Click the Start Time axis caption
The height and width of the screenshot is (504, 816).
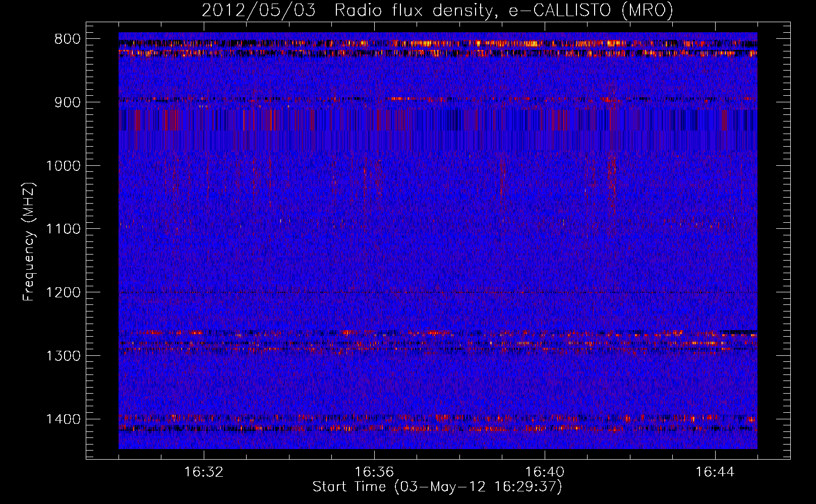coord(437,487)
